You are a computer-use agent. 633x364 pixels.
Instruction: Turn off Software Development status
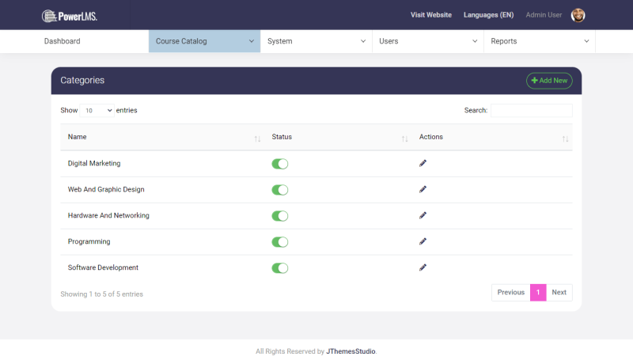[280, 268]
